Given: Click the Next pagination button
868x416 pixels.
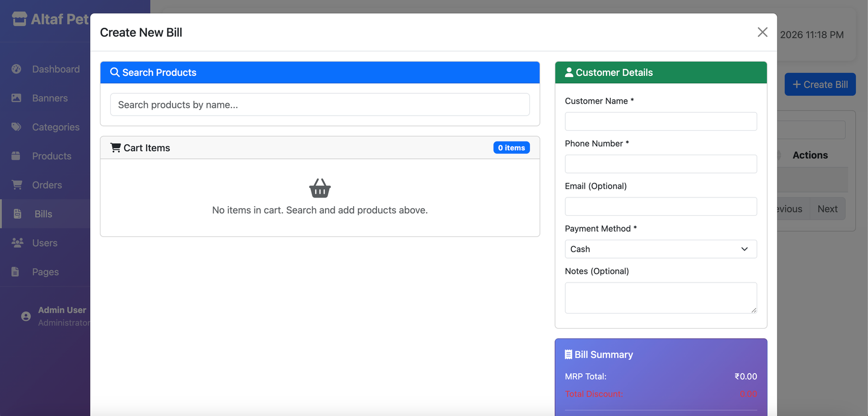Looking at the screenshot, I should point(827,209).
